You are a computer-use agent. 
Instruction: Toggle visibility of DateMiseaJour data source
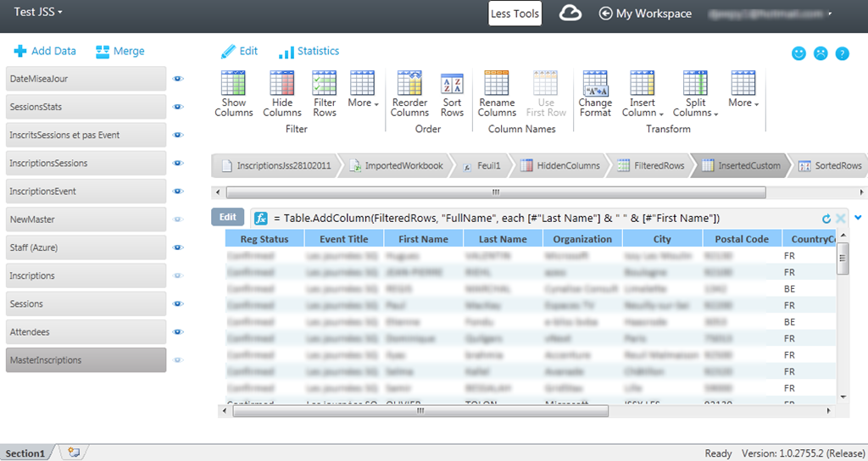click(x=178, y=79)
